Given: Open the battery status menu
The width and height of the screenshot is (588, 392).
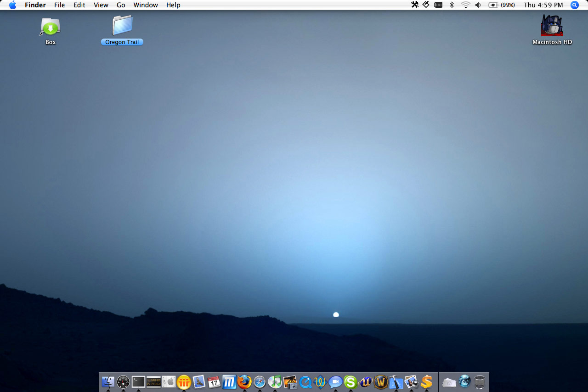Looking at the screenshot, I should (493, 5).
